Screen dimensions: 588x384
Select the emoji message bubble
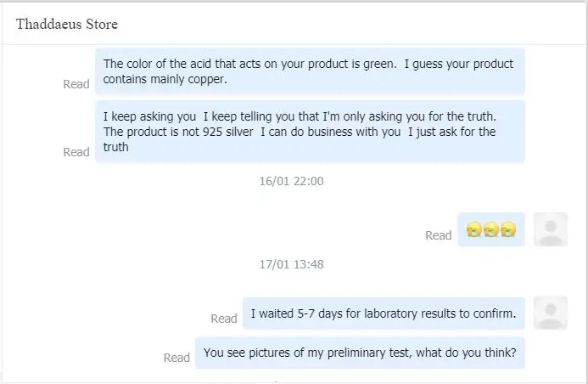[x=491, y=229]
